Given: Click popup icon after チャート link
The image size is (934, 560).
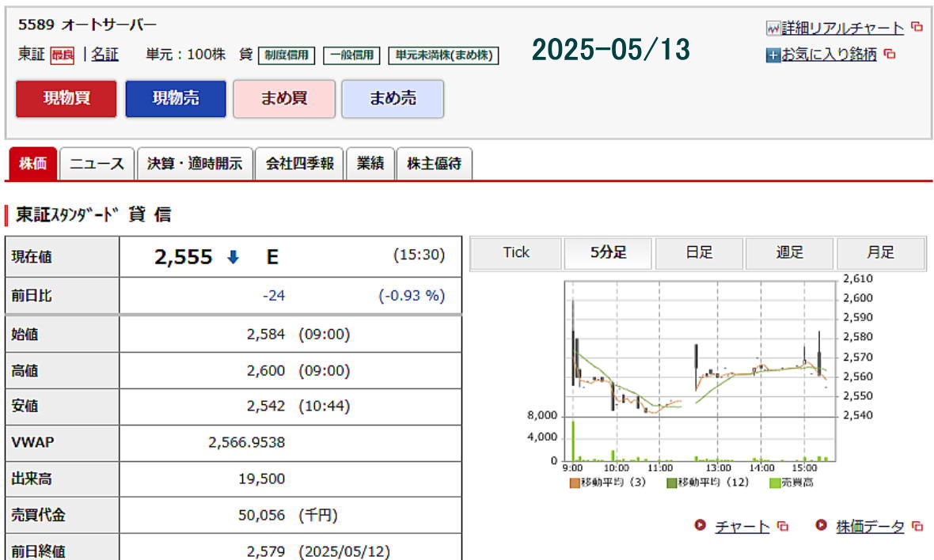Looking at the screenshot, I should point(783,526).
